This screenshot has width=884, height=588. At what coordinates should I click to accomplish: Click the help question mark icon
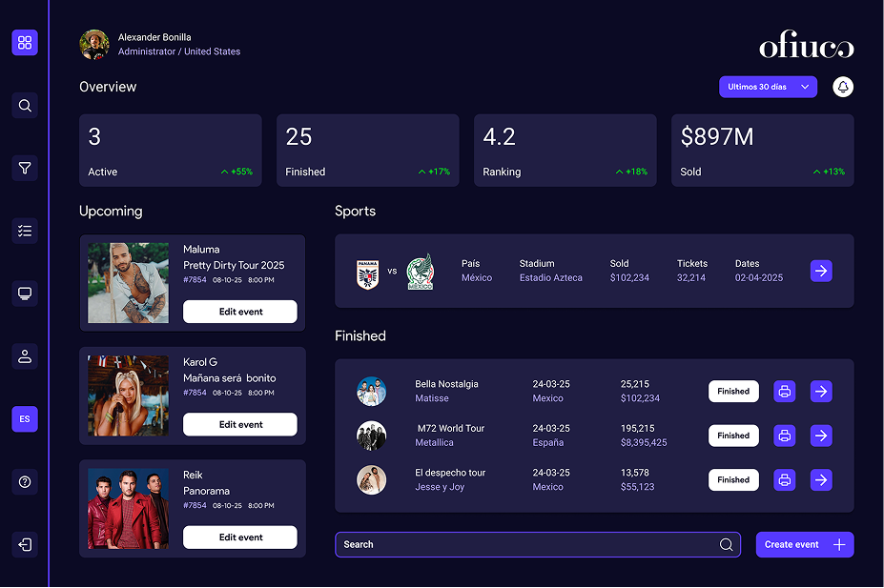click(x=25, y=482)
